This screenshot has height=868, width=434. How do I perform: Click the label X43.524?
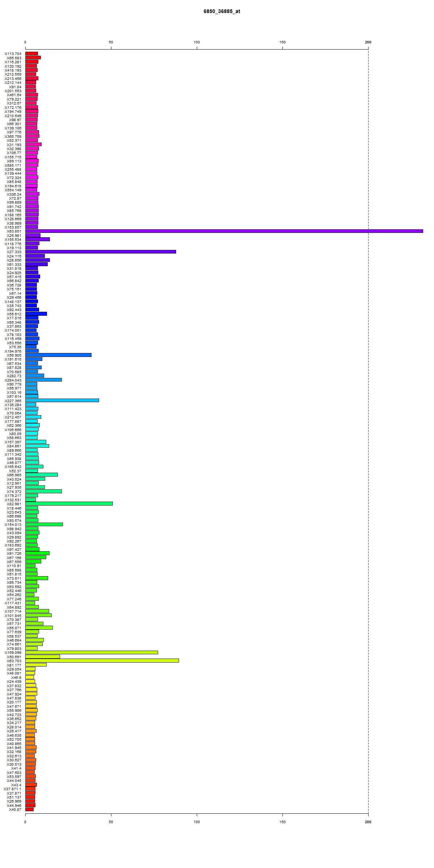(14, 479)
